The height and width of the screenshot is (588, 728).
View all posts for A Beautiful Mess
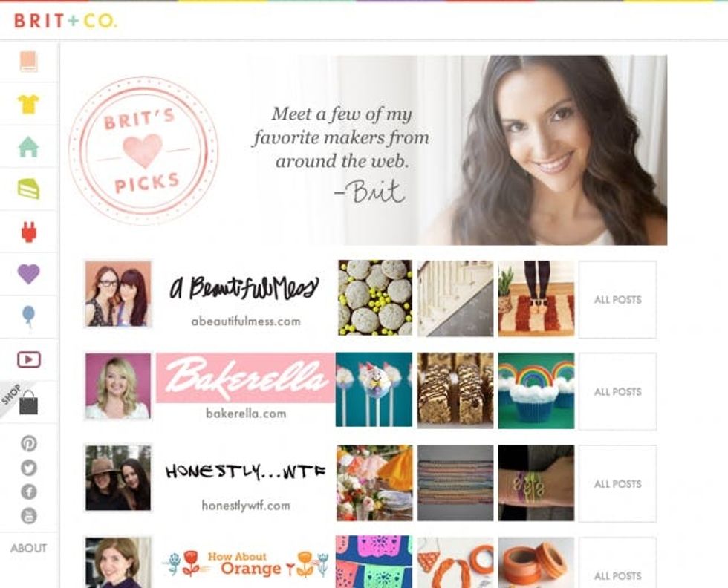click(617, 300)
